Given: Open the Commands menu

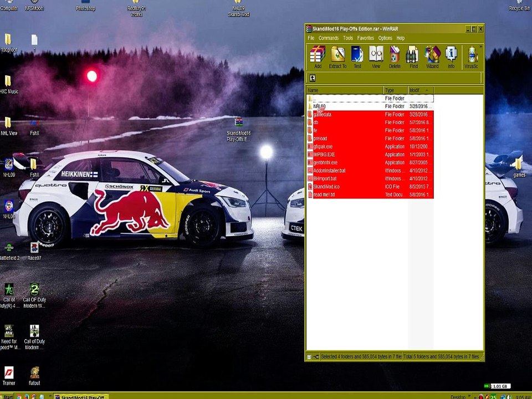Looking at the screenshot, I should pyautogui.click(x=329, y=38).
